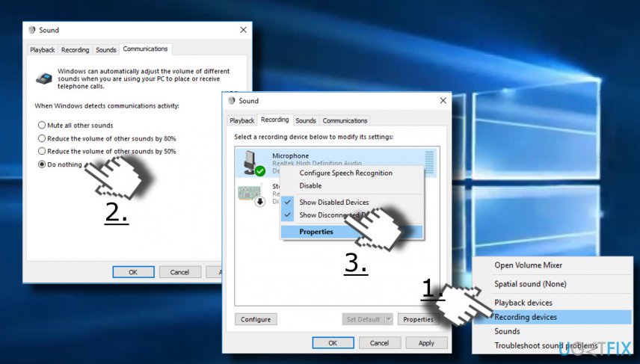640x364 pixels.
Task: Click the Microphone device icon
Action: (x=253, y=163)
